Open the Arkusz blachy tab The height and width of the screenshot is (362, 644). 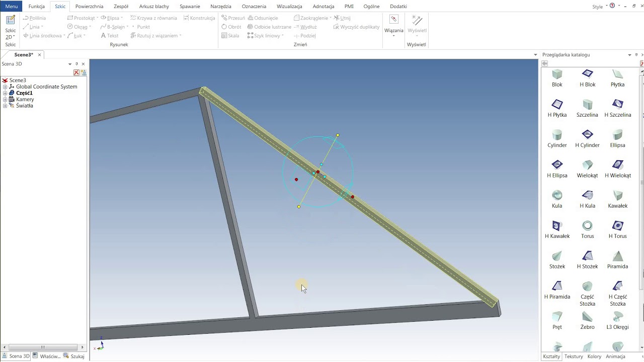[x=154, y=7]
